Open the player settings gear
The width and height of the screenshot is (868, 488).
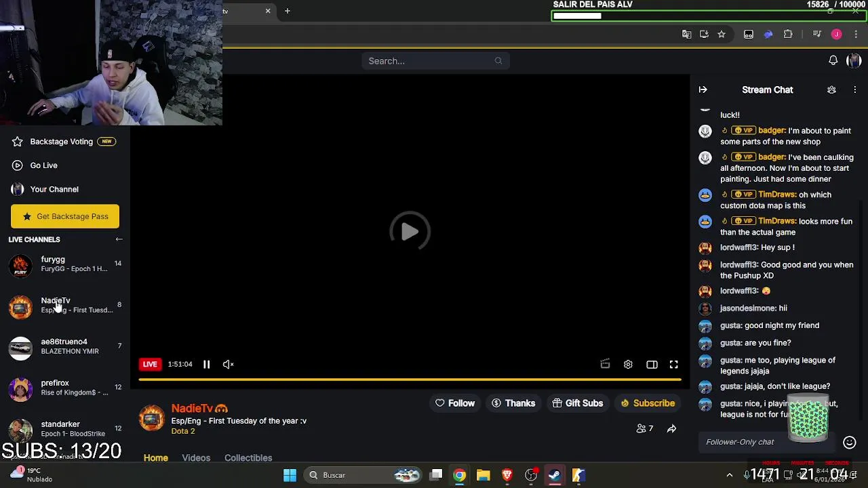point(628,365)
